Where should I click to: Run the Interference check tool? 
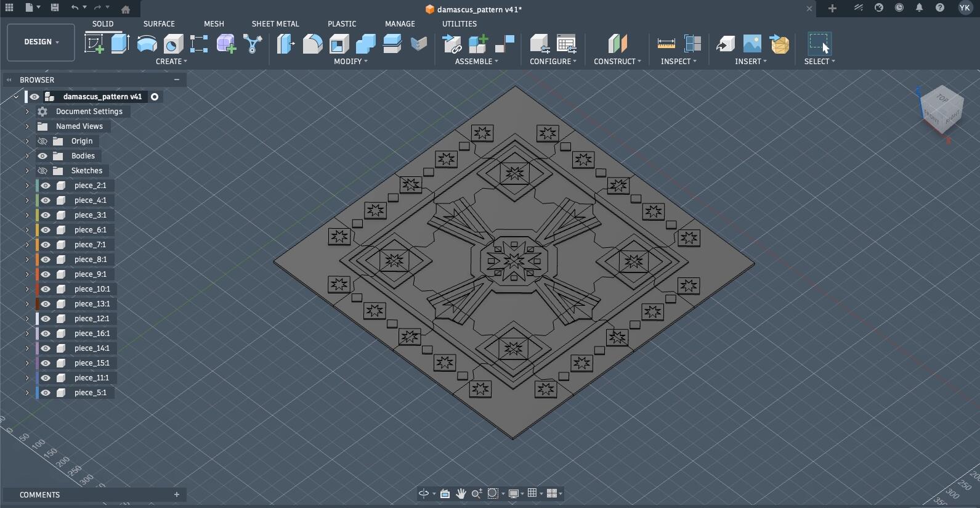pyautogui.click(x=692, y=44)
